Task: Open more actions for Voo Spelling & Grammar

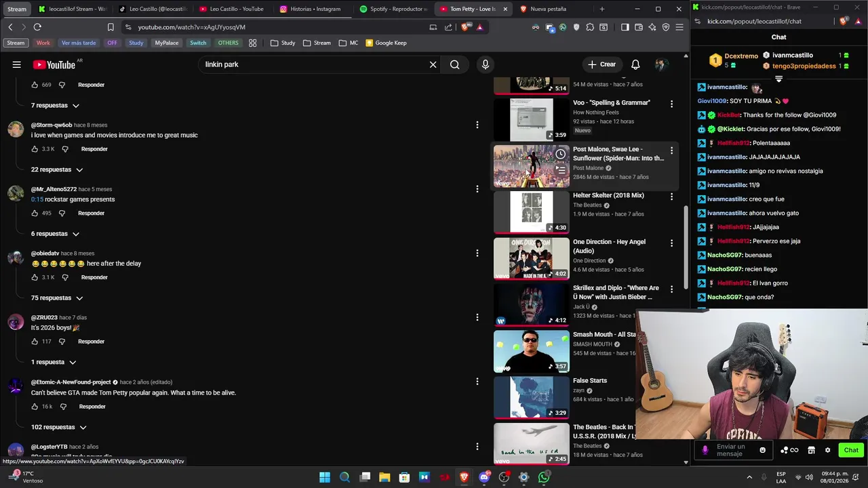Action: click(x=671, y=104)
